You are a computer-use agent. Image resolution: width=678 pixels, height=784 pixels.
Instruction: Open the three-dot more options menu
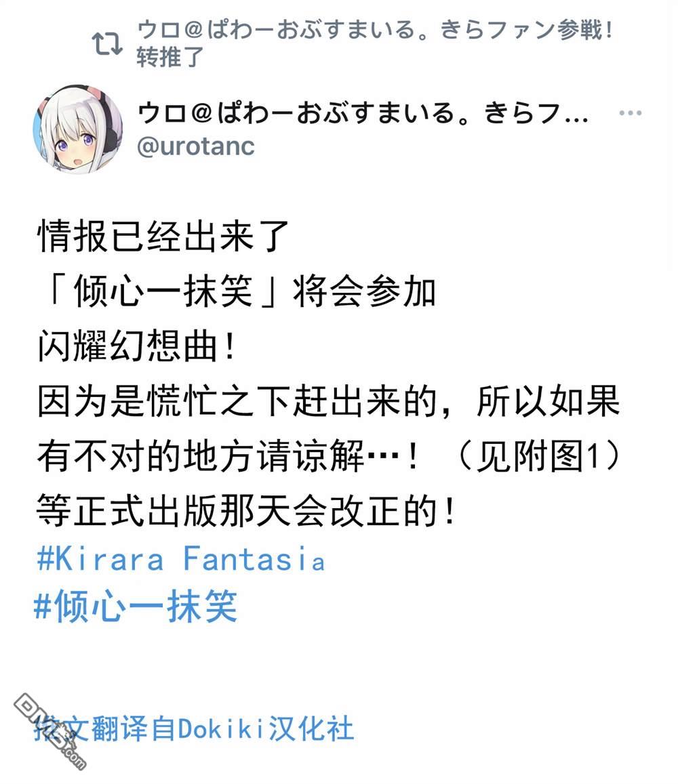click(630, 113)
